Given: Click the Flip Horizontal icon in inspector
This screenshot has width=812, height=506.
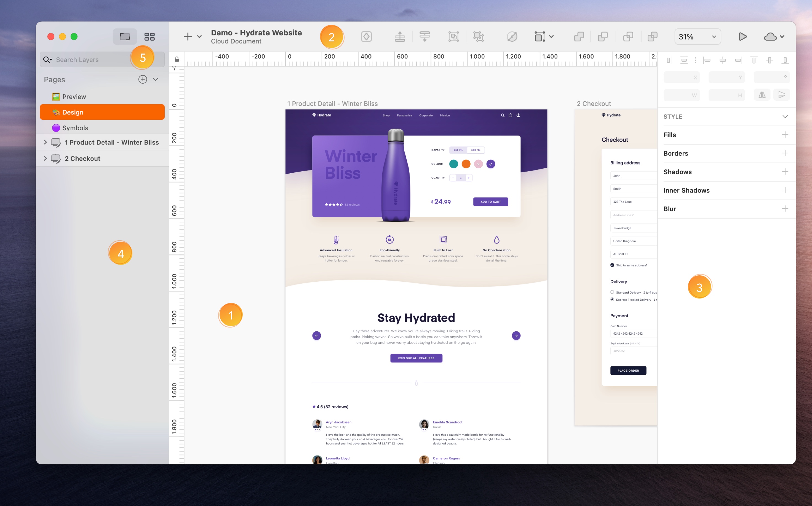Looking at the screenshot, I should [x=762, y=95].
